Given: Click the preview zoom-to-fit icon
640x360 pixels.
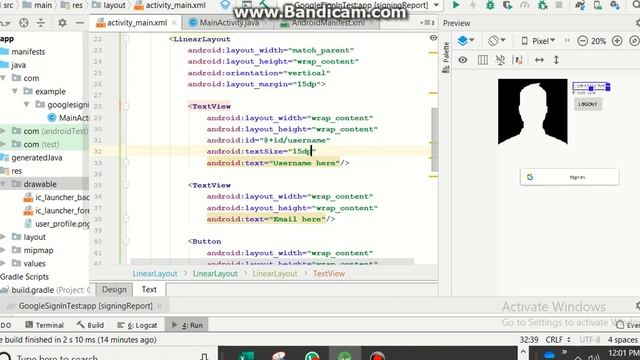Looking at the screenshot, I should tap(634, 41).
